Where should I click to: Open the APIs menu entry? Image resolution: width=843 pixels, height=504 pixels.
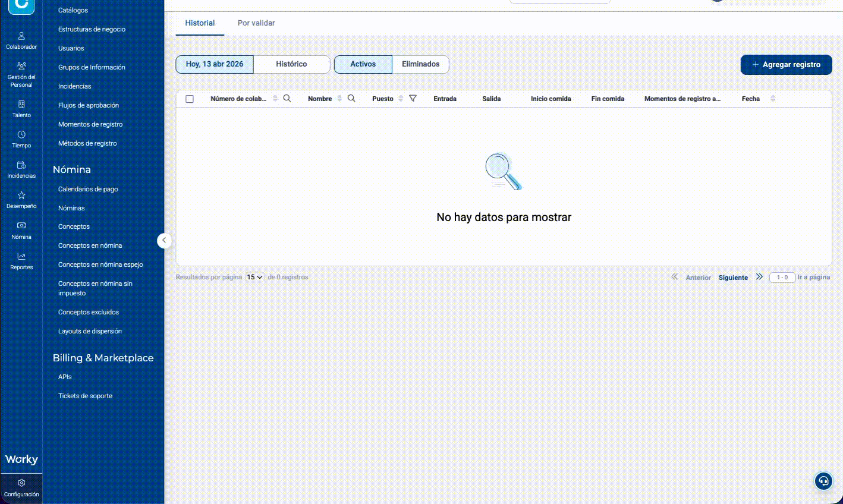(x=65, y=377)
